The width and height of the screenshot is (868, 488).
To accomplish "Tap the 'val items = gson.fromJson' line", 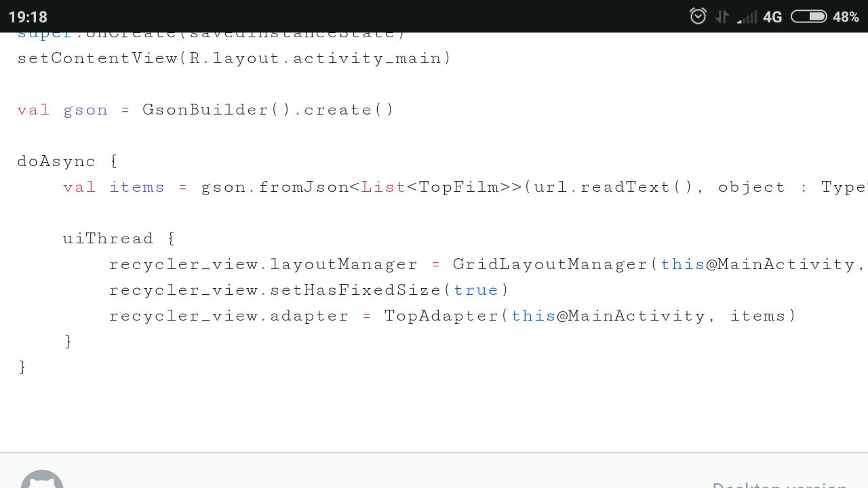I will [x=465, y=187].
